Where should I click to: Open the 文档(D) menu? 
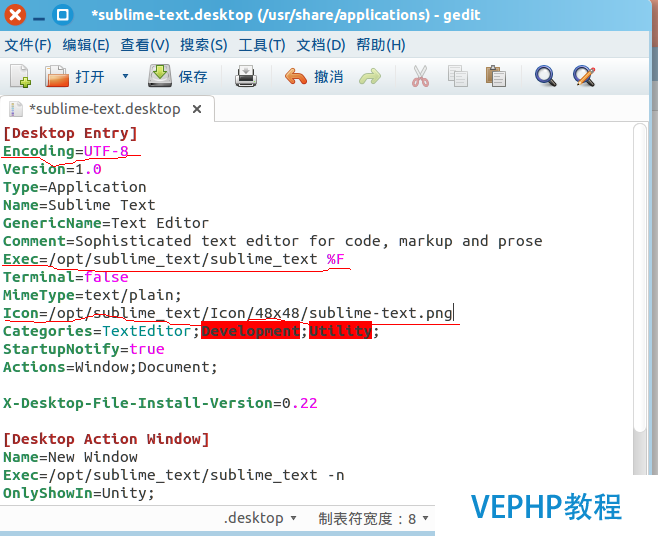[x=321, y=45]
